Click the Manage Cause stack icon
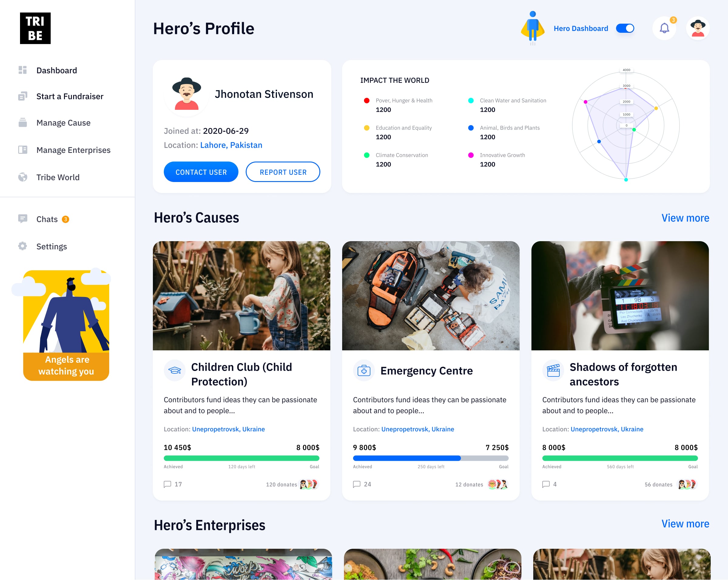728x580 pixels. click(x=23, y=123)
